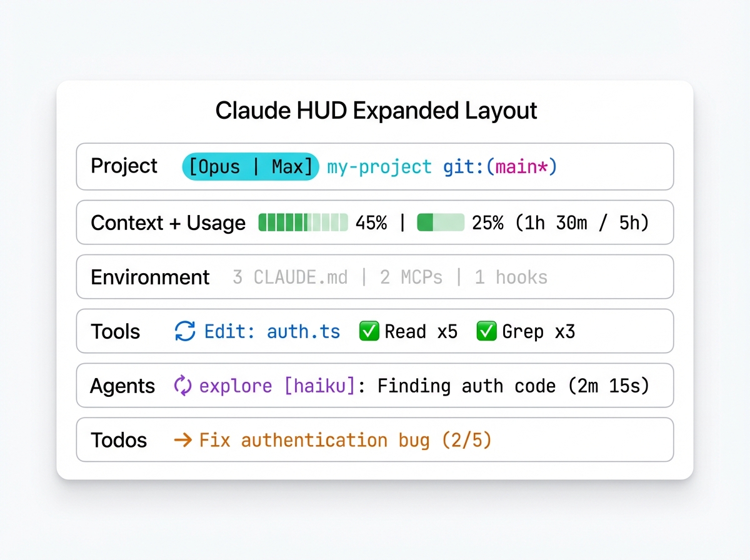Image resolution: width=750 pixels, height=560 pixels.
Task: Click the green checkmark next to Read x5
Action: click(369, 331)
